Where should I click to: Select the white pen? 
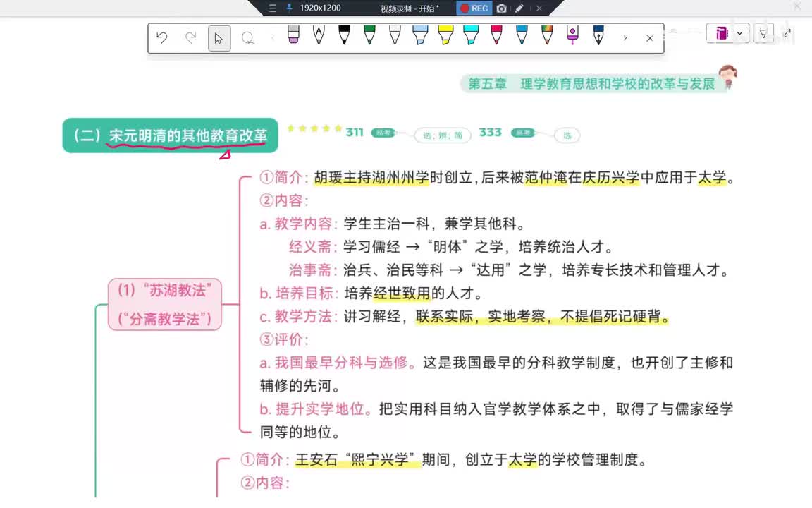pyautogui.click(x=395, y=35)
